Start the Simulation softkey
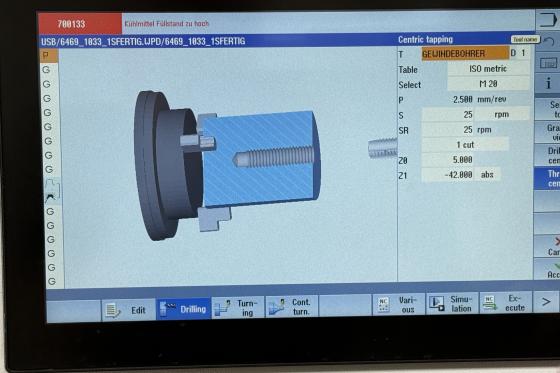The width and height of the screenshot is (560, 373). click(x=452, y=304)
